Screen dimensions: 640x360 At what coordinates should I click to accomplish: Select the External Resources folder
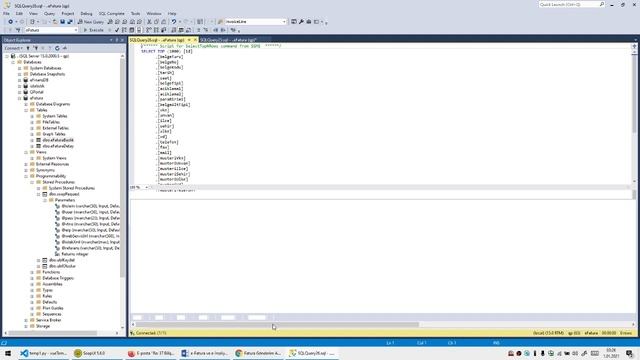coord(52,164)
